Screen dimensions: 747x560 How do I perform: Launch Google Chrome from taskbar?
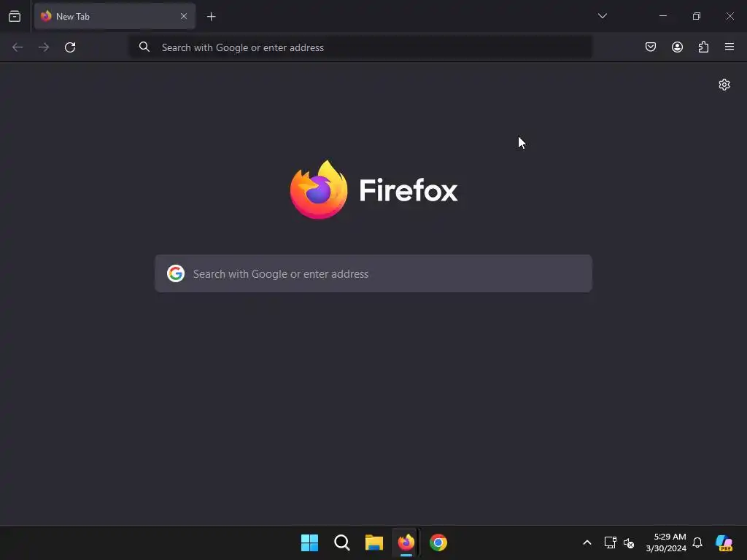(x=438, y=542)
